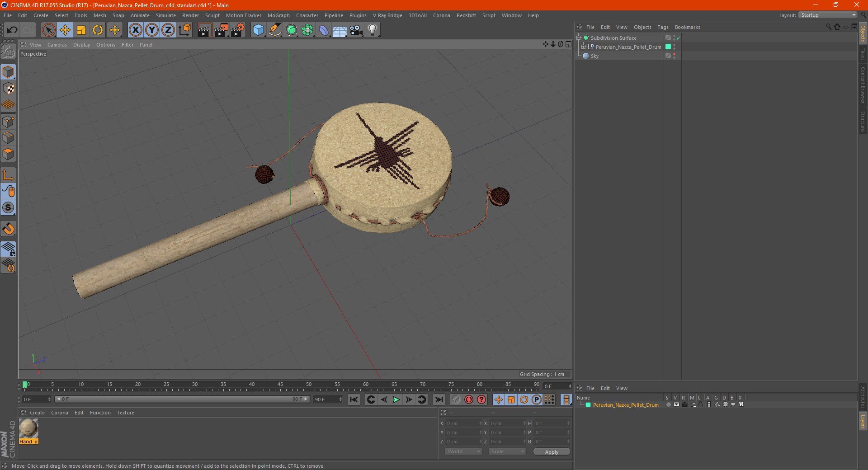Toggle the Enable Axis icon
Screen dimensions: 868x470
tap(8, 175)
